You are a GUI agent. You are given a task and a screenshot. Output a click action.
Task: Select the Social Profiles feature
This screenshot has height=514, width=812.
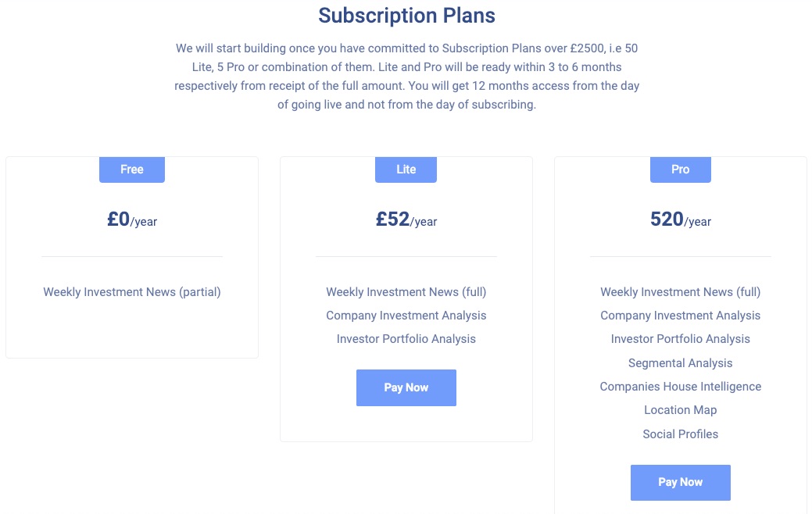680,434
